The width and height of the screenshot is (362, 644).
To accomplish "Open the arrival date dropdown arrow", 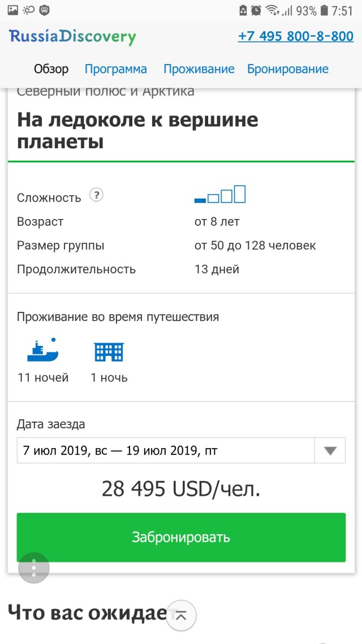I will click(x=330, y=450).
